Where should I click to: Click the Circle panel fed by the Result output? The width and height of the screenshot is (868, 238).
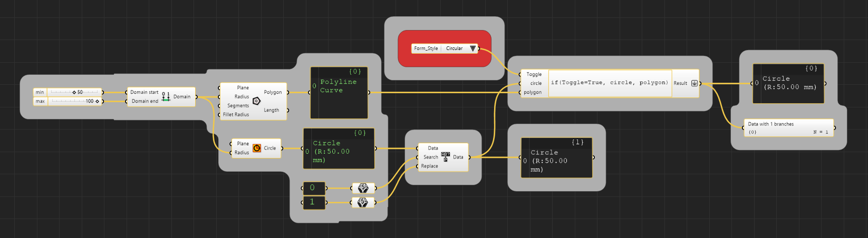[x=788, y=83]
